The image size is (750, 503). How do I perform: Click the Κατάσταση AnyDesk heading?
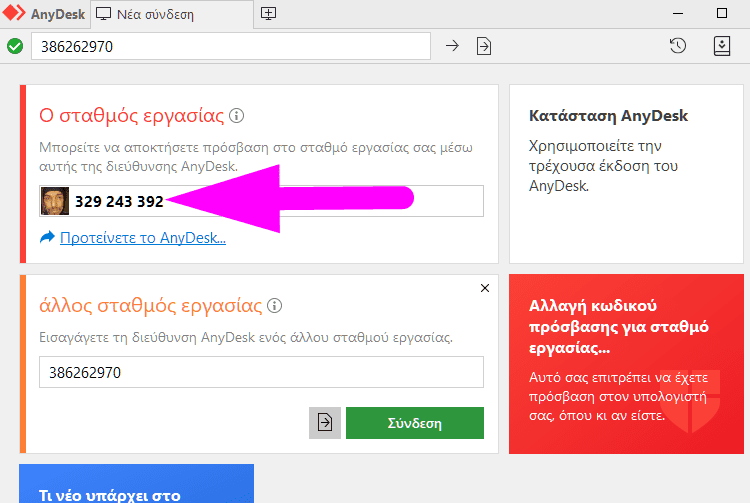click(x=608, y=116)
